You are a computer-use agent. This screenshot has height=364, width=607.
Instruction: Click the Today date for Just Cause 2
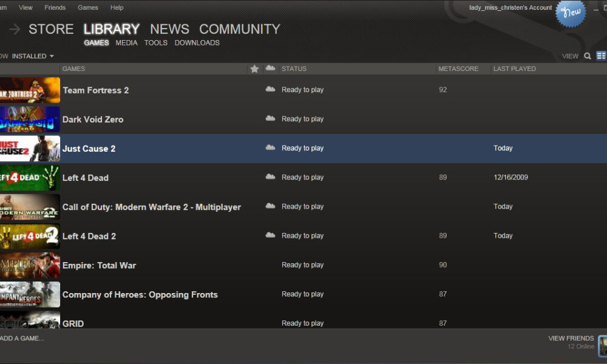pyautogui.click(x=503, y=148)
